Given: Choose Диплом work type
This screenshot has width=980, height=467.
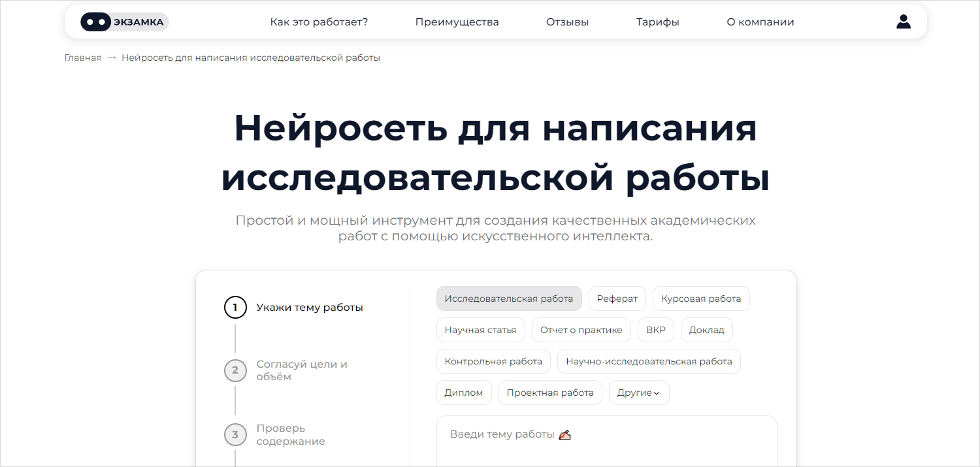Looking at the screenshot, I should click(463, 393).
